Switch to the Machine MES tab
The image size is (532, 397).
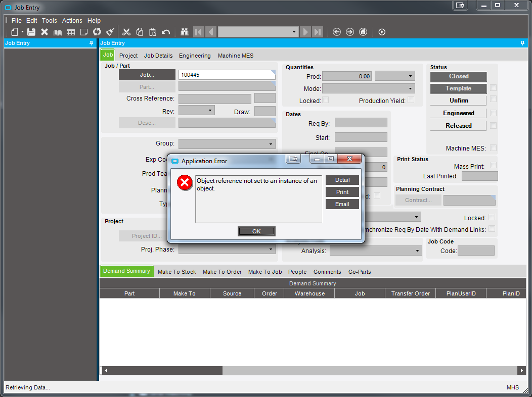point(236,56)
